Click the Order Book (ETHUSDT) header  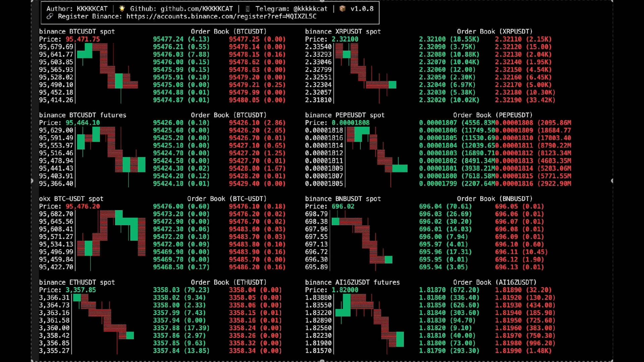228,282
